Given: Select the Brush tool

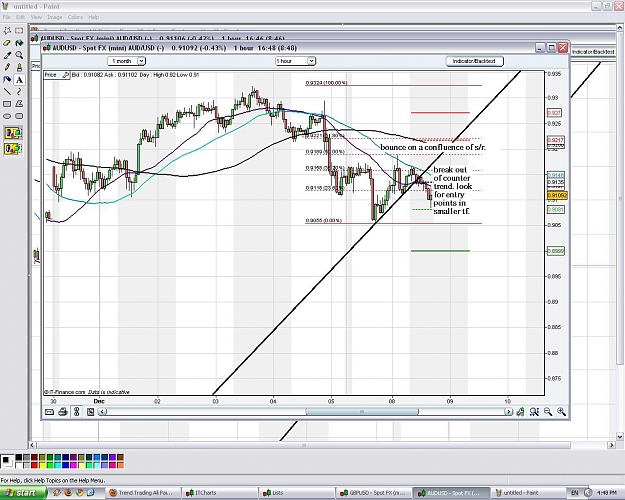Looking at the screenshot, I should [x=19, y=67].
